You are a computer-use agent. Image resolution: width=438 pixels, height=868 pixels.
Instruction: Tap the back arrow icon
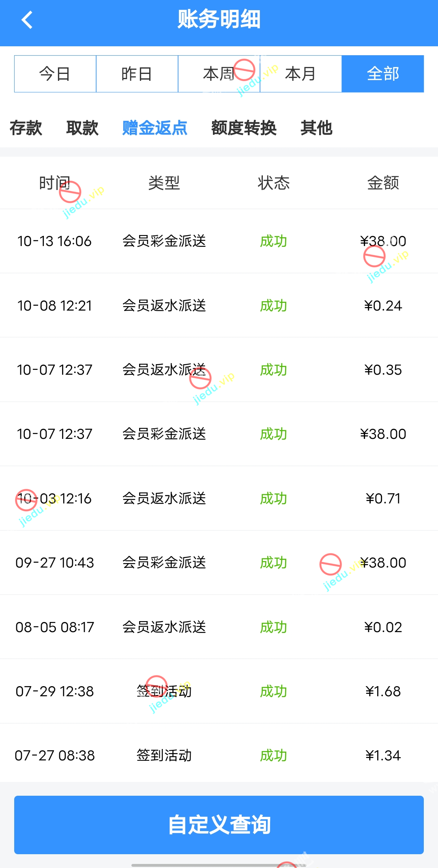[27, 20]
